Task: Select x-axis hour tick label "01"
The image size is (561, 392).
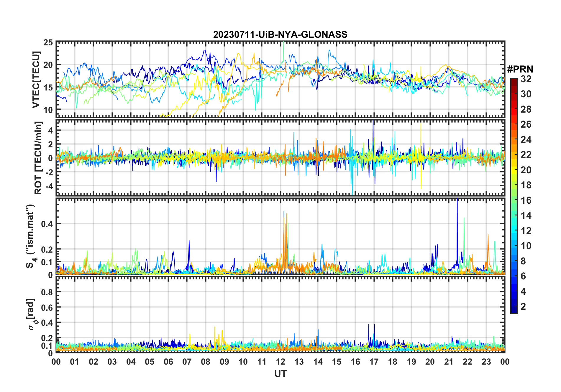Action: point(75,362)
